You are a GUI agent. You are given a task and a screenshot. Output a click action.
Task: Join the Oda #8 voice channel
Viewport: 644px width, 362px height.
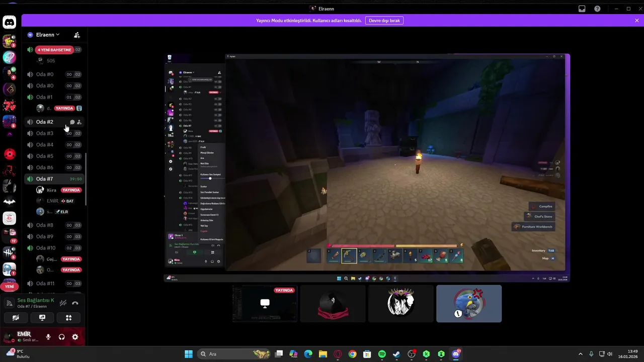[54, 225]
